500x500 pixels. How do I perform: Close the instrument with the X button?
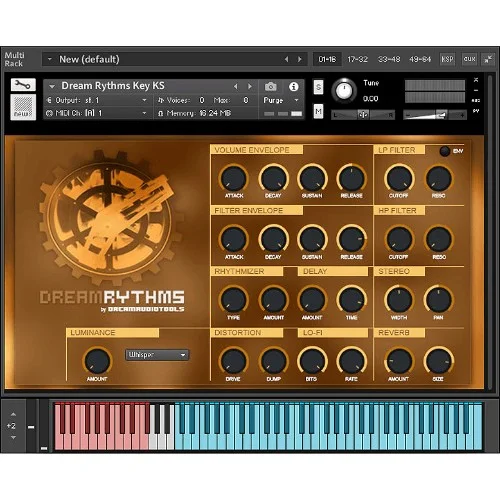point(476,80)
